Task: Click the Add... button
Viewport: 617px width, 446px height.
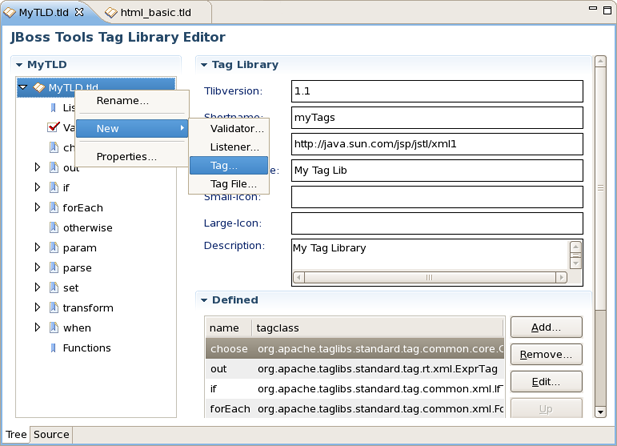Action: (x=546, y=327)
